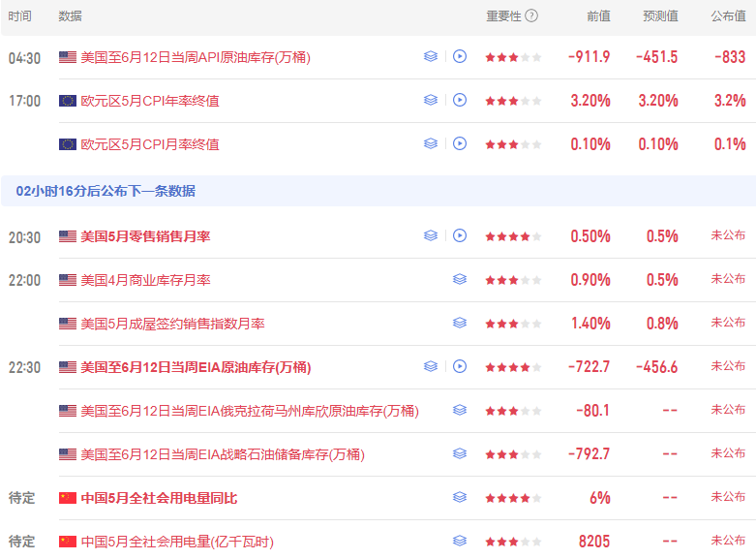This screenshot has width=756, height=559.
Task: Open the layers icon for EIA战略石油储备库存
Action: click(x=460, y=453)
